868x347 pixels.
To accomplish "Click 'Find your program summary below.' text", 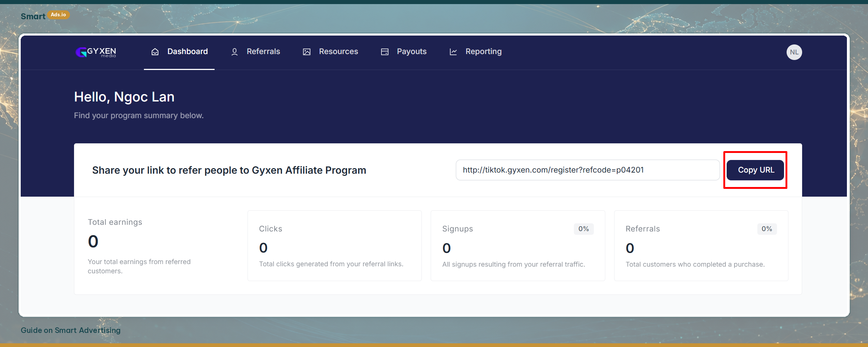I will click(x=139, y=116).
